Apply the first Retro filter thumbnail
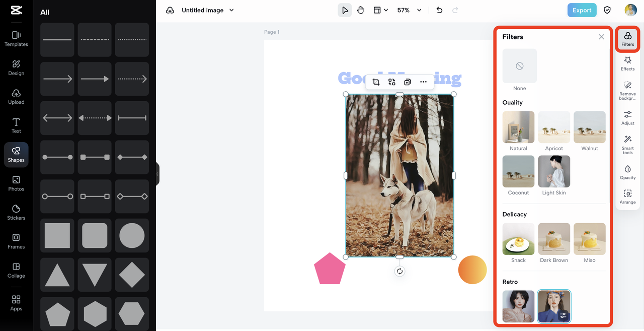 pos(518,306)
